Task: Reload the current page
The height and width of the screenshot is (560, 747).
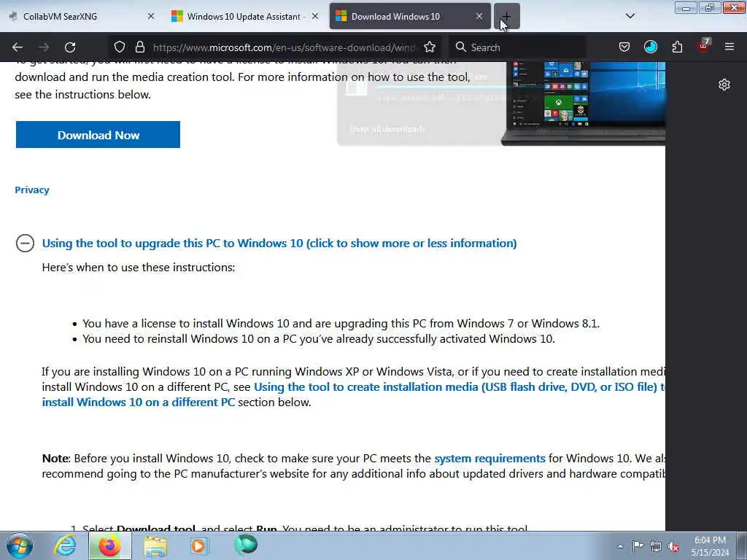Action: click(70, 47)
